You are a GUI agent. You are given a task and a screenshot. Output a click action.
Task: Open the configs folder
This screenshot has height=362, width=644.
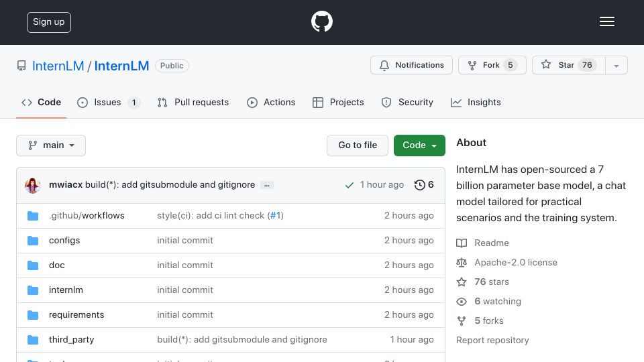click(x=64, y=241)
